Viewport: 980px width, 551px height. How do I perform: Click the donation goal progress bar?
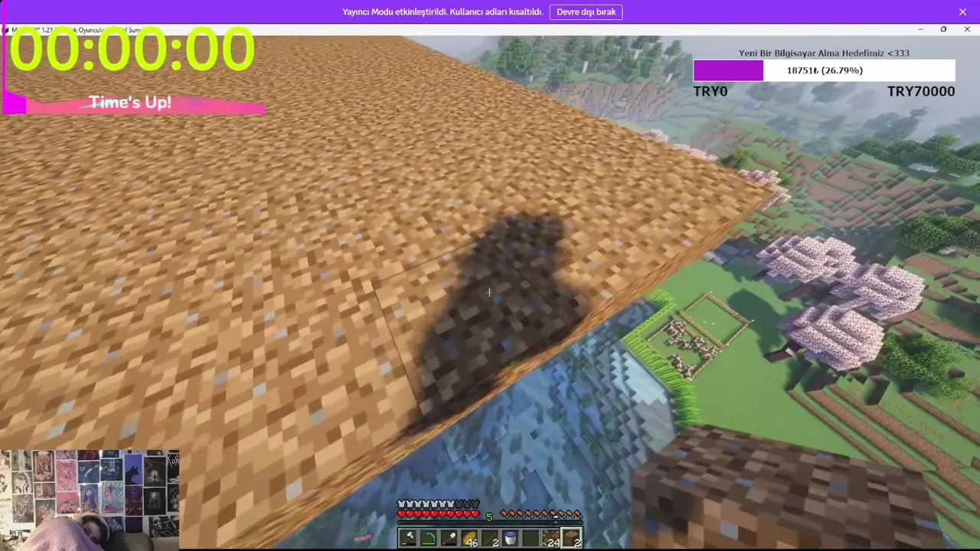[x=824, y=70]
